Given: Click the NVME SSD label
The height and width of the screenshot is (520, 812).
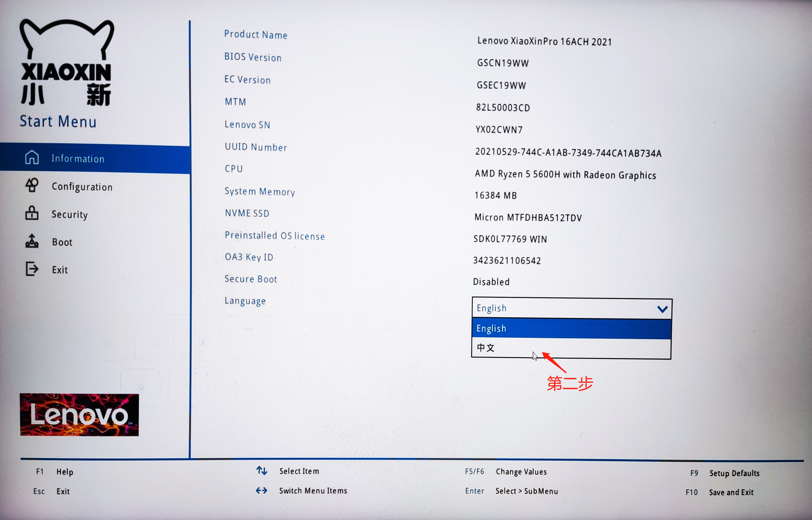Looking at the screenshot, I should click(247, 213).
